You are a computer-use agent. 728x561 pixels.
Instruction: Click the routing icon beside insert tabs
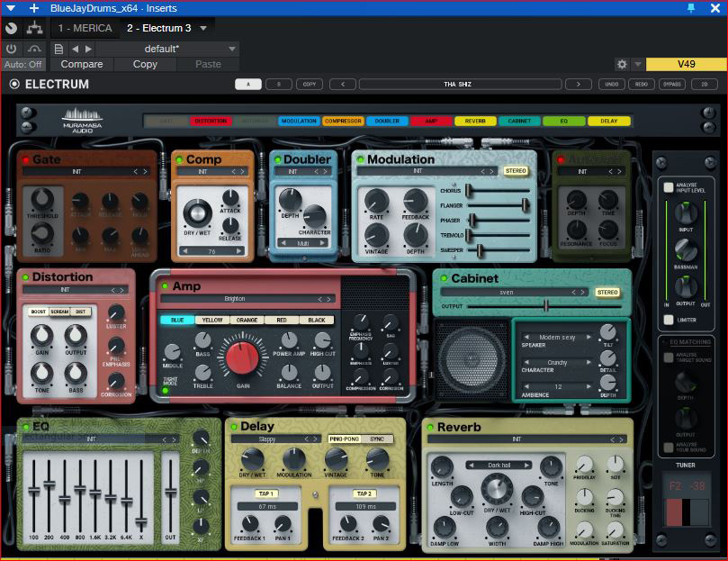tap(36, 28)
